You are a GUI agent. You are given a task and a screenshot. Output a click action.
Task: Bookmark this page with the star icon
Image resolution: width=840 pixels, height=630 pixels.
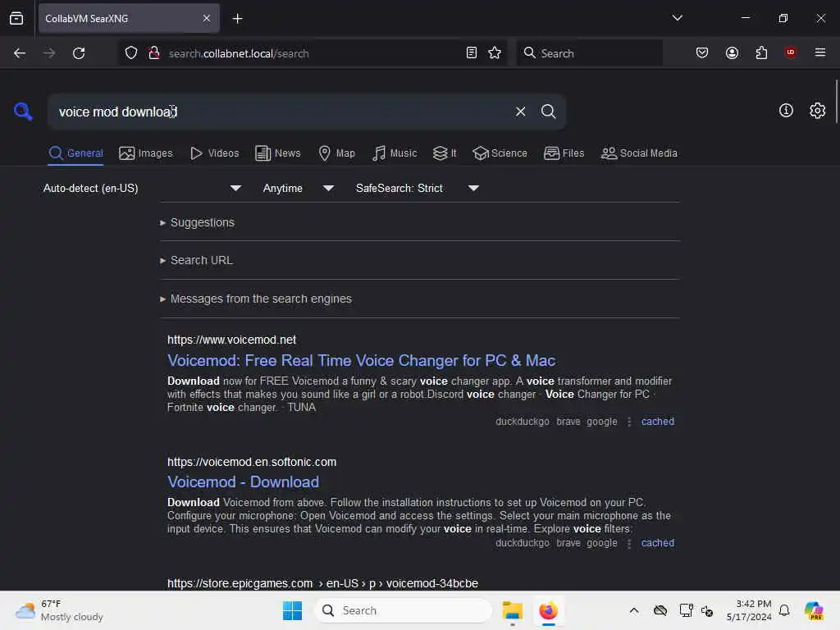click(x=495, y=52)
